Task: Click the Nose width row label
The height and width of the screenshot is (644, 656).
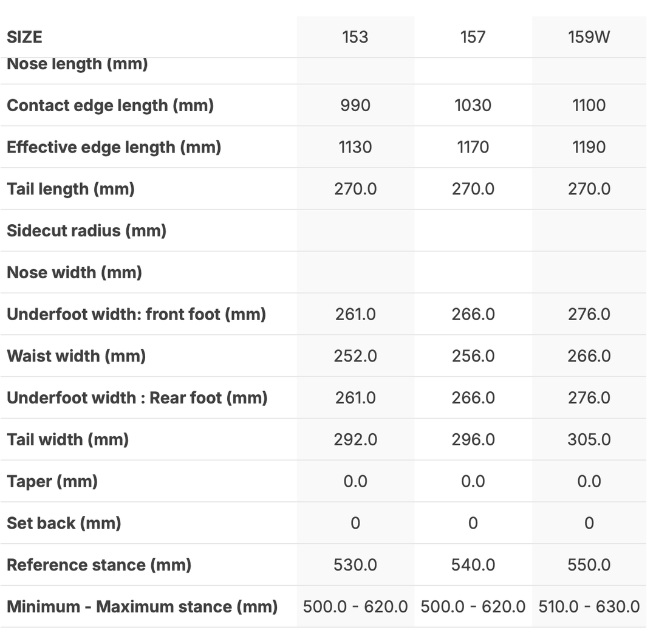Action: click(74, 272)
